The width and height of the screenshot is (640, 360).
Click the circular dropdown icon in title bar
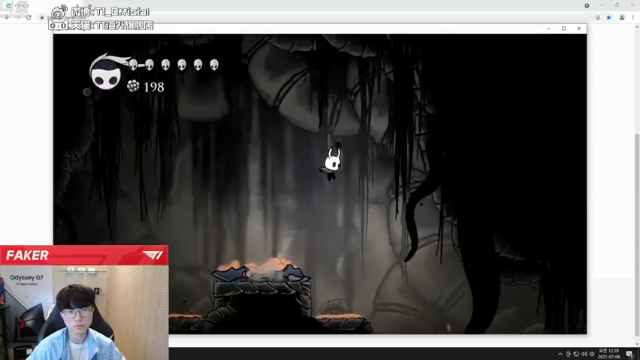coord(587,5)
